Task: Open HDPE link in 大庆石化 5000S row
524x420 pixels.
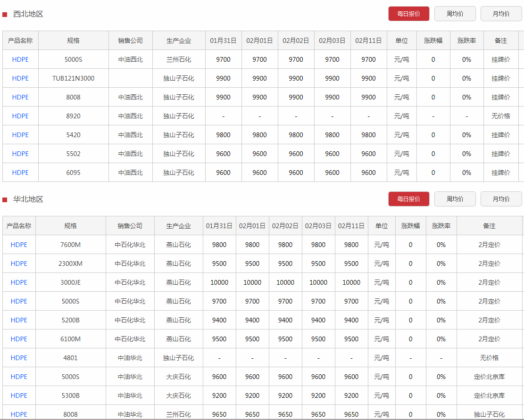Action: (x=19, y=377)
